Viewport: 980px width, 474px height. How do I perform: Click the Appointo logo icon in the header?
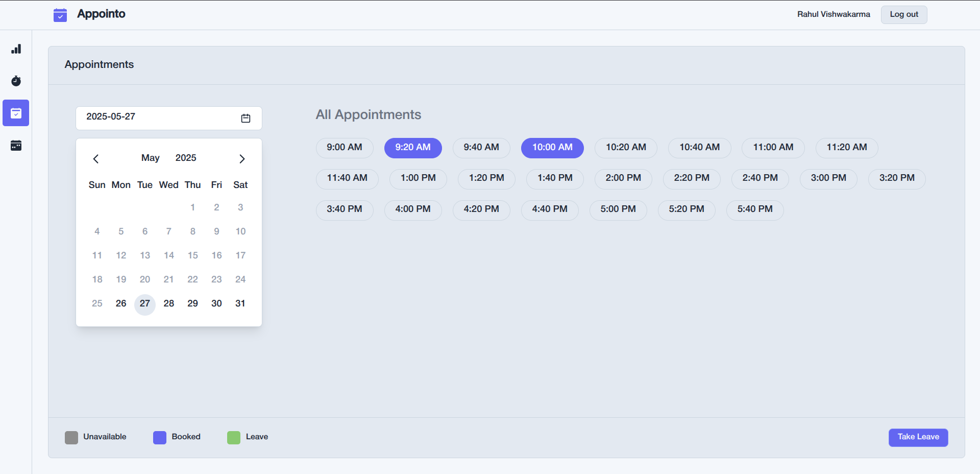(x=60, y=15)
